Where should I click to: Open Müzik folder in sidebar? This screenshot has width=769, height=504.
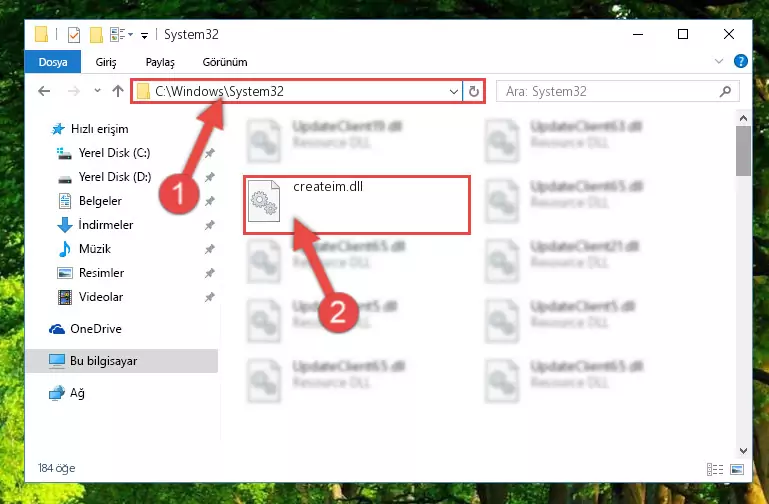(x=84, y=249)
